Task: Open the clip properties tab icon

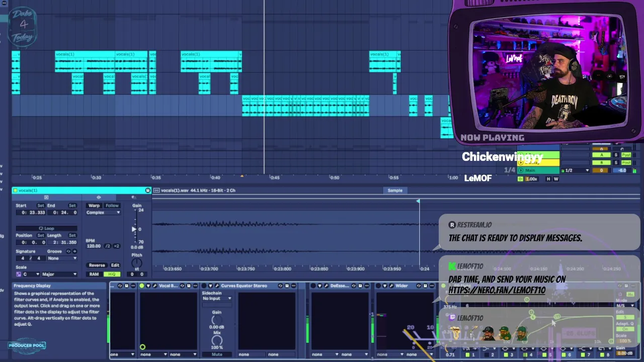Action: click(x=46, y=198)
